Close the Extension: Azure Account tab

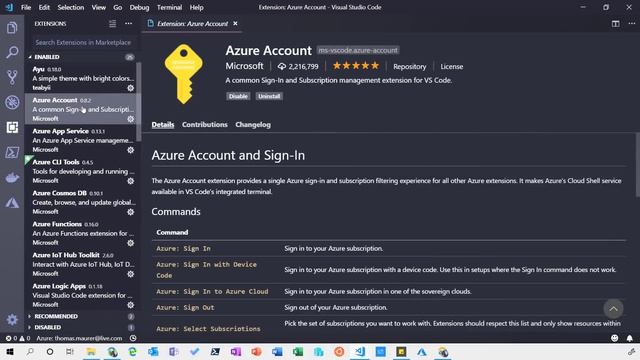point(236,24)
